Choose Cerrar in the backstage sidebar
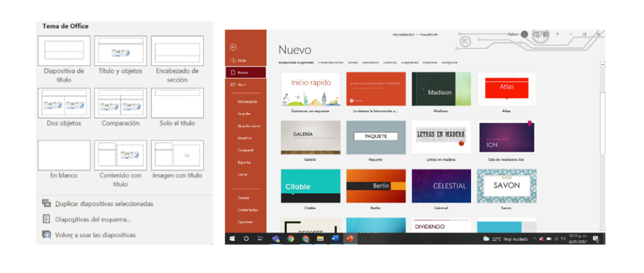 (243, 174)
